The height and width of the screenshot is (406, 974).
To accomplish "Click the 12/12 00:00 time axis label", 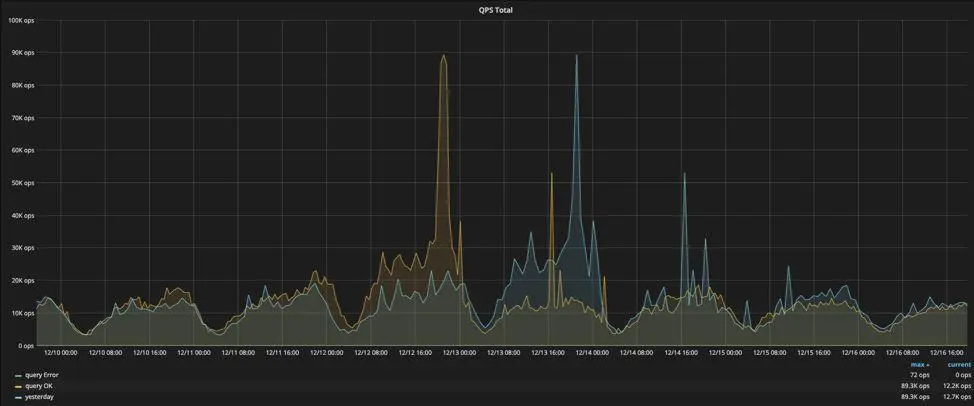I will [327, 353].
